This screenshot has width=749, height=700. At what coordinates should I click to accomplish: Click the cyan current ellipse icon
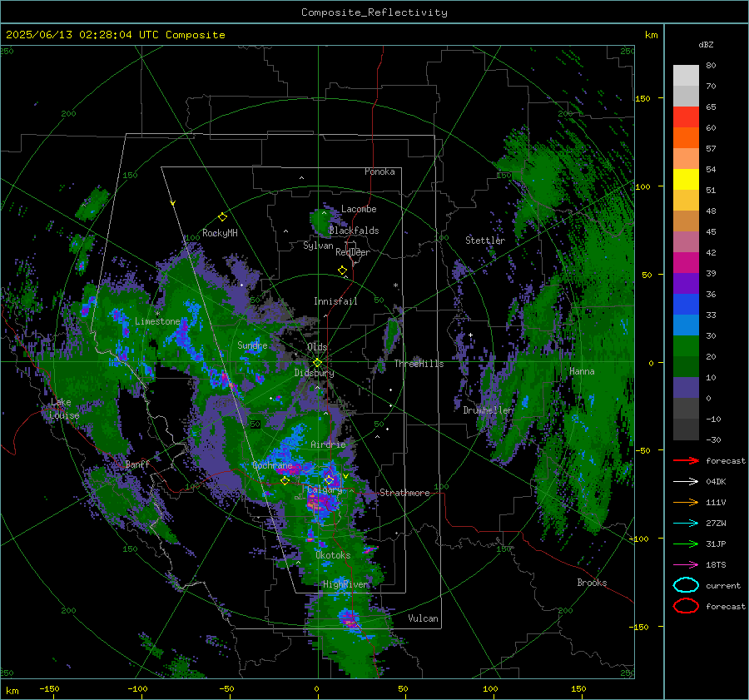(x=686, y=585)
